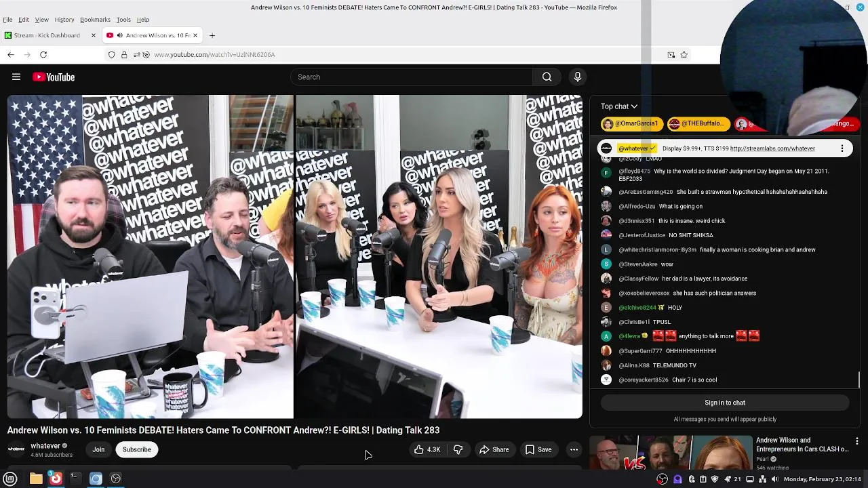Open options for recommended Andrew Wilson video
Viewport: 868px width, 488px height.
point(857,441)
